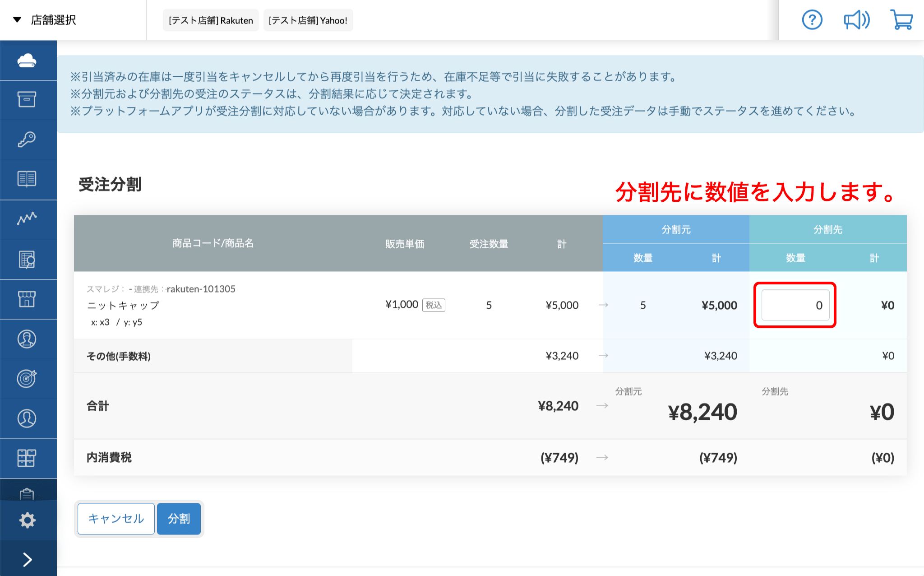Open the storefront sidebar icon
This screenshot has width=924, height=576.
tap(27, 299)
